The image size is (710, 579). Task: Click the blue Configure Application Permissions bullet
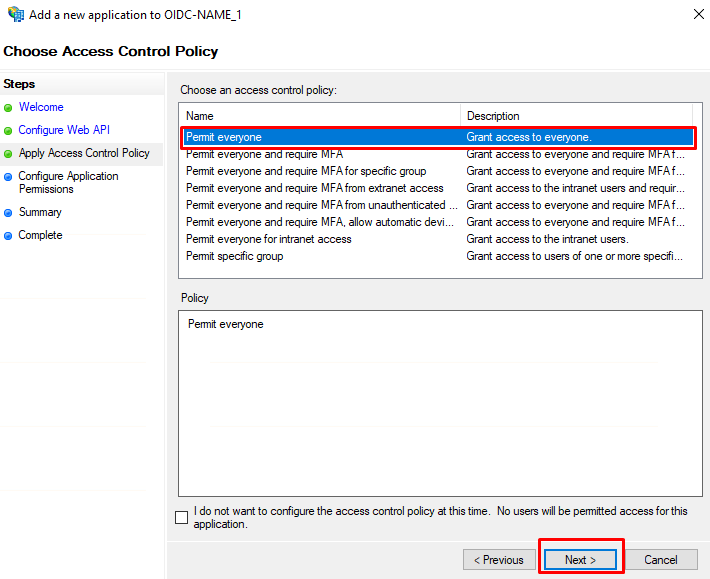[x=8, y=177]
